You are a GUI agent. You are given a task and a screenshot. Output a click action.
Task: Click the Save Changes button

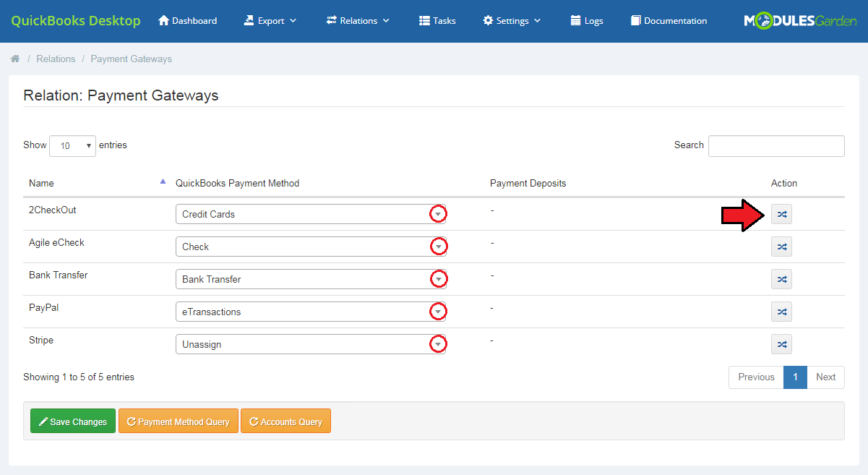[x=73, y=421]
